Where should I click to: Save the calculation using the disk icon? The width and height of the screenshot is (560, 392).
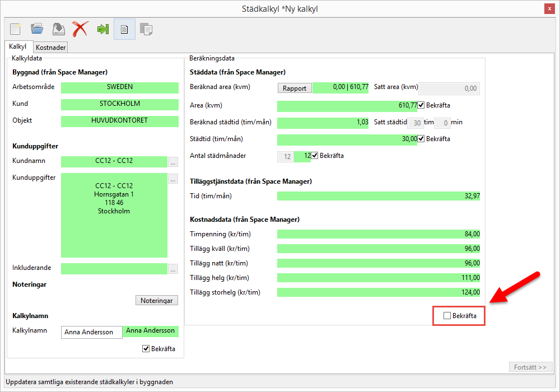tap(58, 29)
